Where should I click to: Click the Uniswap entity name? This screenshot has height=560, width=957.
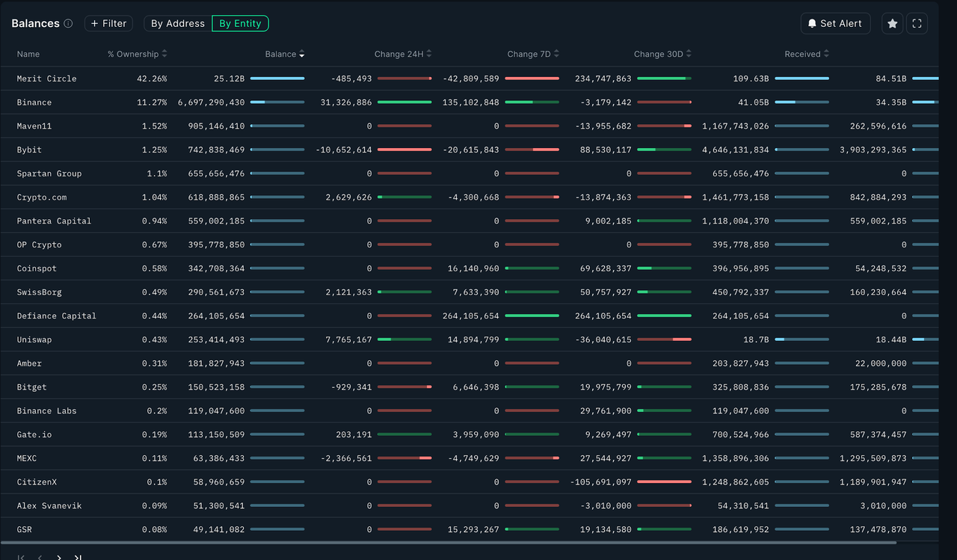click(34, 340)
